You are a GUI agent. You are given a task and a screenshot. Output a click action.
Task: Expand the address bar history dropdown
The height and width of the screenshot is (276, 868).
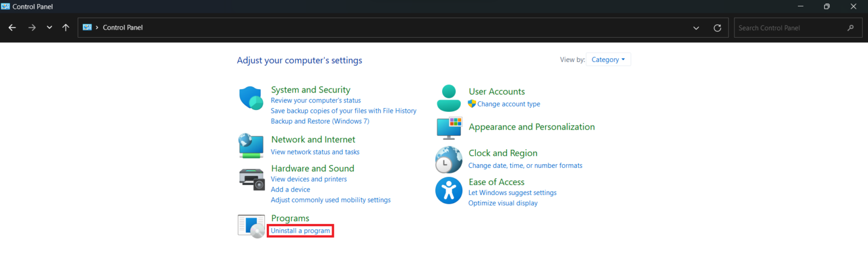coord(696,28)
